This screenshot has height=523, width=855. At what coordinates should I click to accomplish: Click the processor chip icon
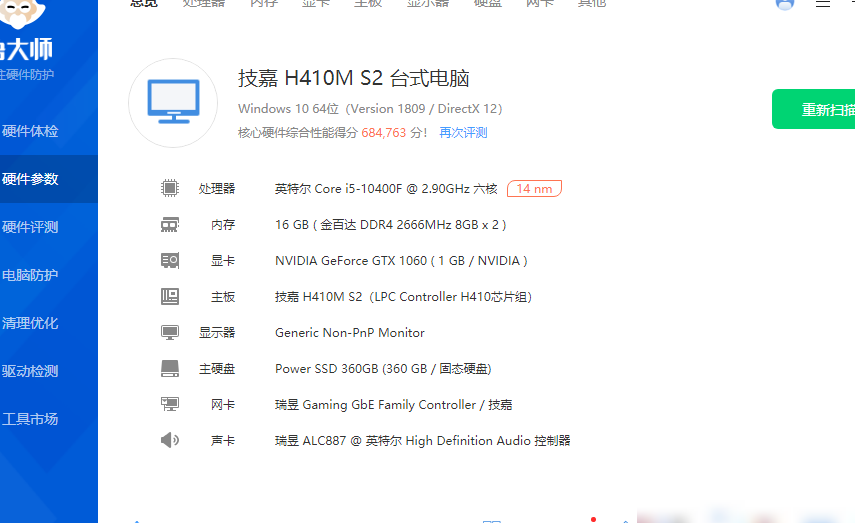click(x=170, y=188)
